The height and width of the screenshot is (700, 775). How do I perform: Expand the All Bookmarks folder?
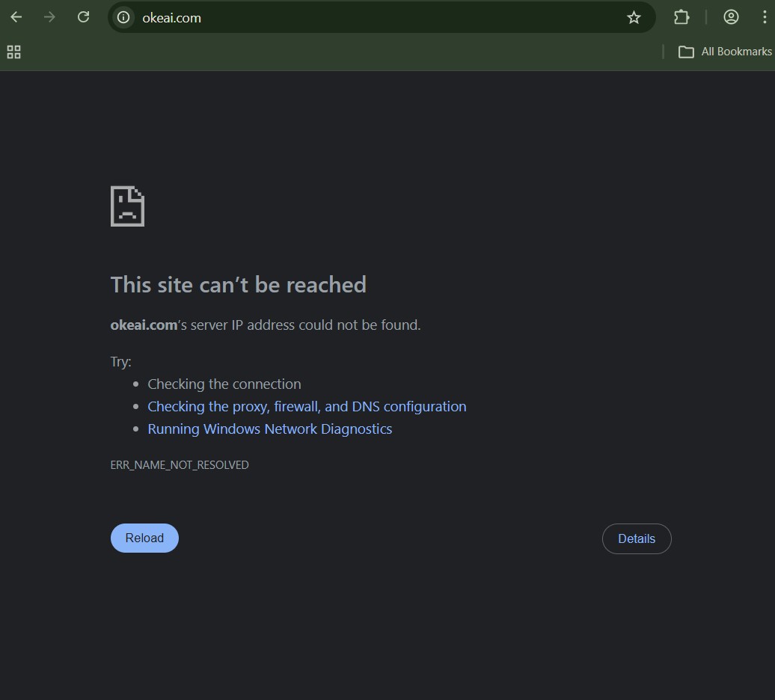[724, 52]
